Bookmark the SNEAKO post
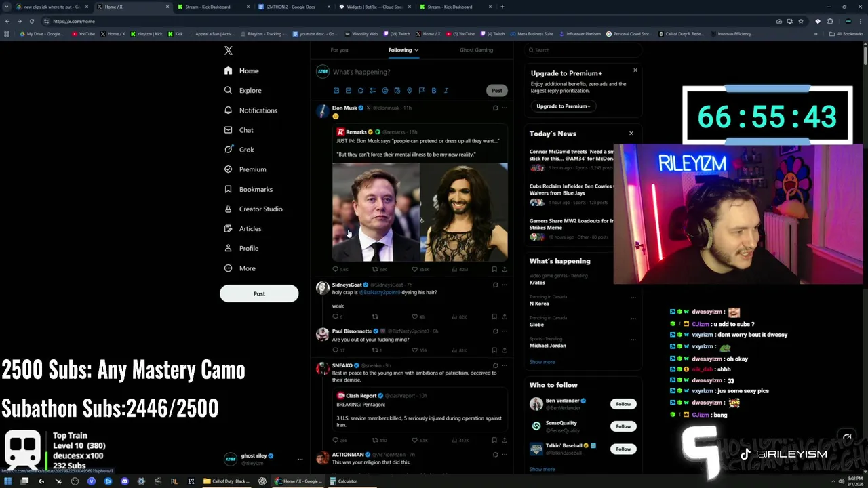Image resolution: width=868 pixels, height=488 pixels. [x=494, y=440]
